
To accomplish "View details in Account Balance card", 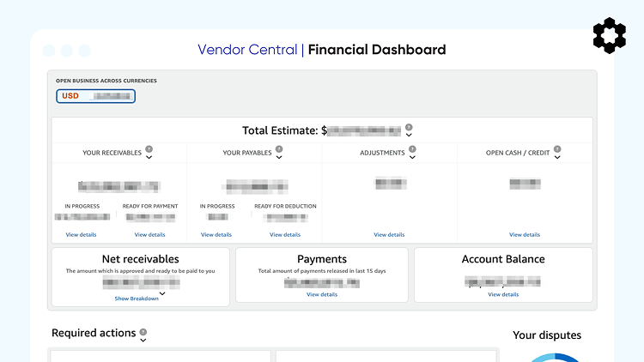I will [x=503, y=295].
